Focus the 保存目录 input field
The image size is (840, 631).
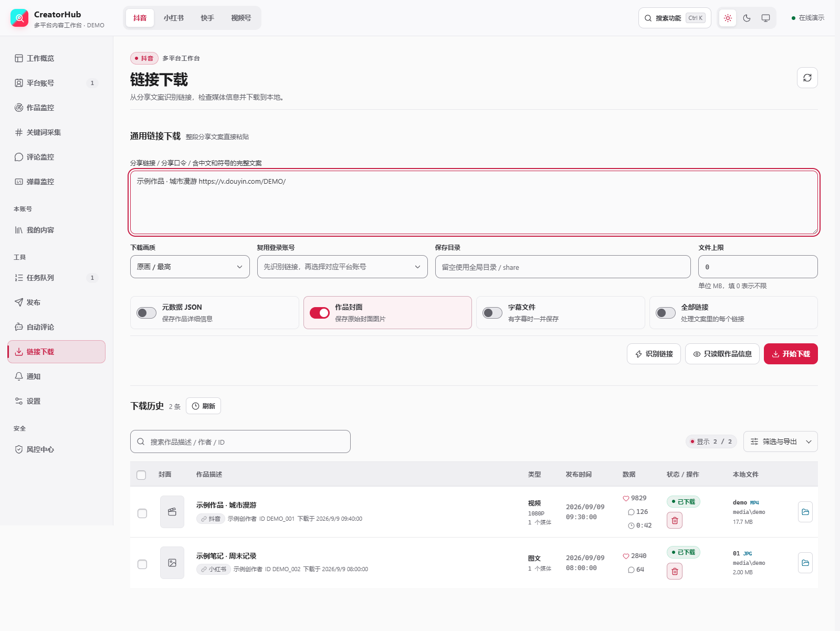[x=563, y=267]
